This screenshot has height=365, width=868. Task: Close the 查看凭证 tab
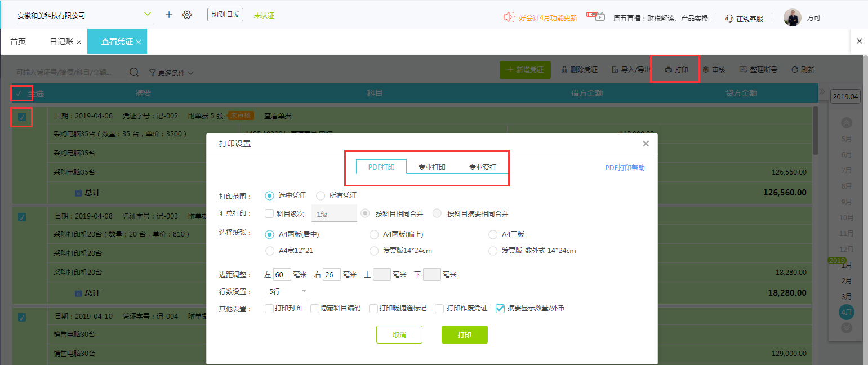139,42
